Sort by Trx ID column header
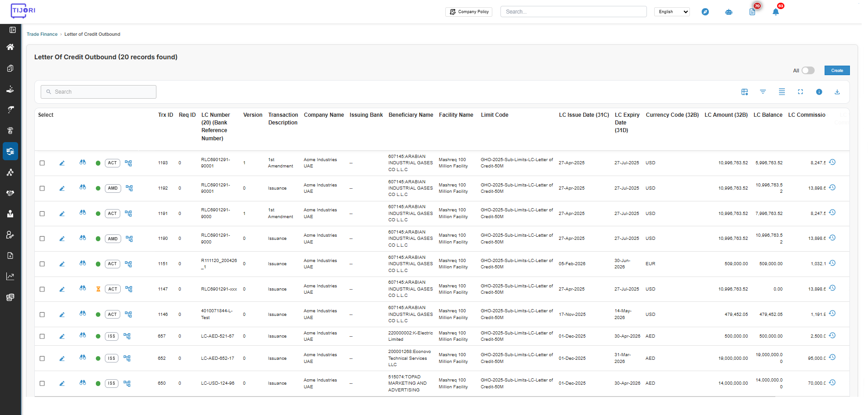This screenshot has width=868, height=415. click(165, 115)
